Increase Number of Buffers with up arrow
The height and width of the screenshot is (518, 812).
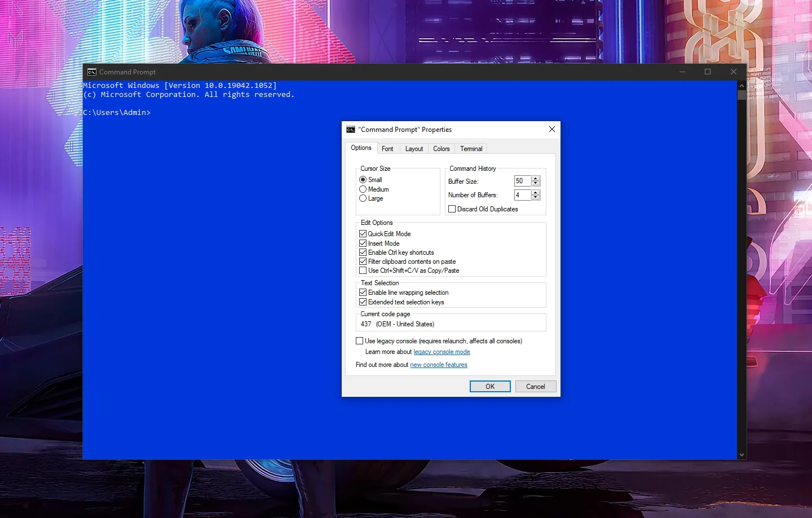coord(536,193)
